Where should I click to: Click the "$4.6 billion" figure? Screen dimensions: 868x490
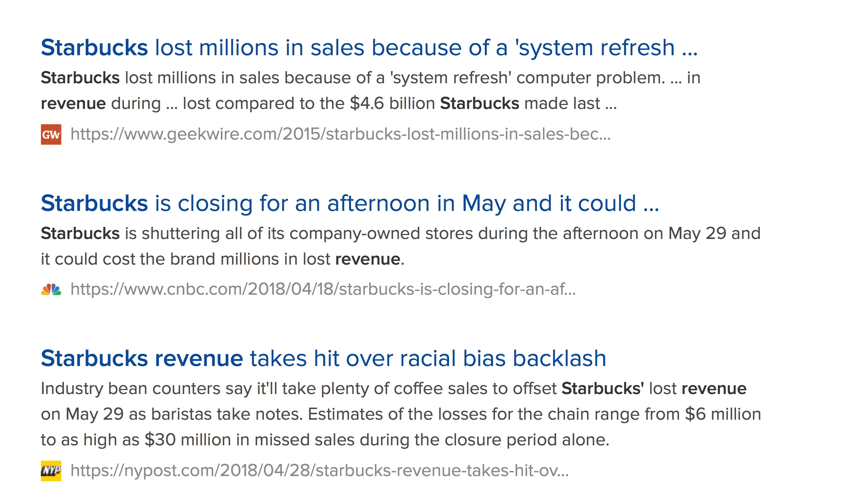[392, 103]
